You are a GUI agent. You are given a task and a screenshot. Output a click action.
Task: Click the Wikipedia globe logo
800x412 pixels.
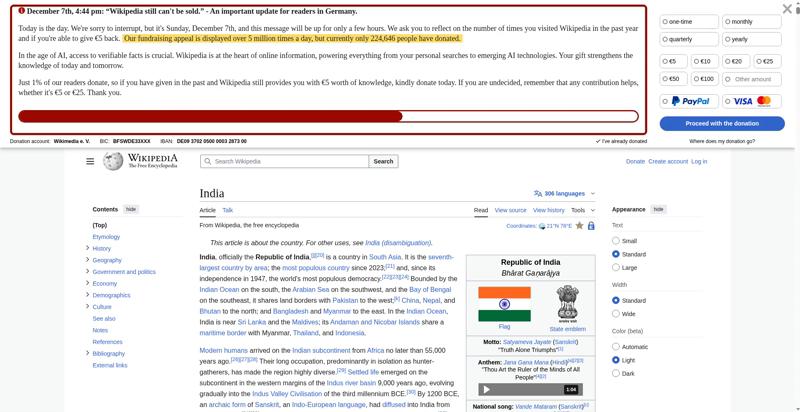point(113,161)
